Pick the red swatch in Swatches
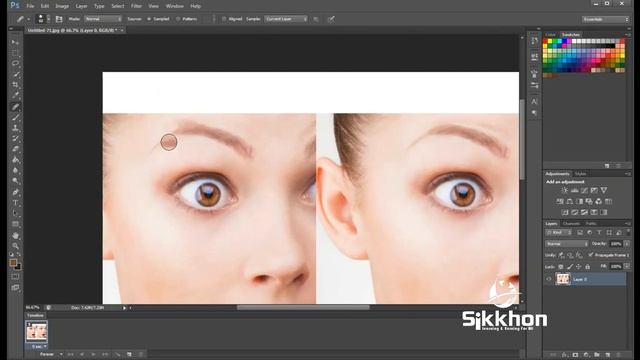The width and height of the screenshot is (640, 360). pos(545,41)
